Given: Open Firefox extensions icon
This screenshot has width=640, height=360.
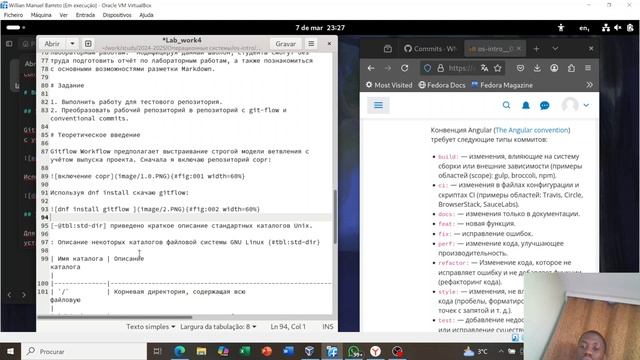Looking at the screenshot, I should 571,68.
